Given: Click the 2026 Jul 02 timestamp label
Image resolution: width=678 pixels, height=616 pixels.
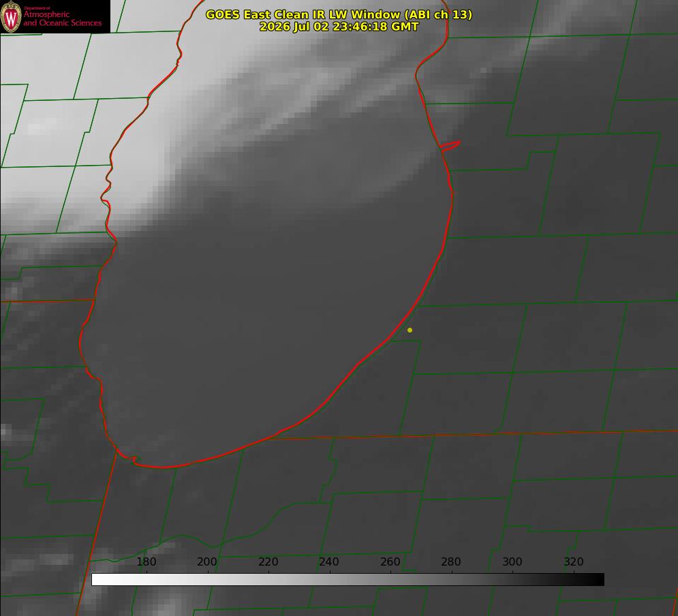Looking at the screenshot, I should click(339, 27).
